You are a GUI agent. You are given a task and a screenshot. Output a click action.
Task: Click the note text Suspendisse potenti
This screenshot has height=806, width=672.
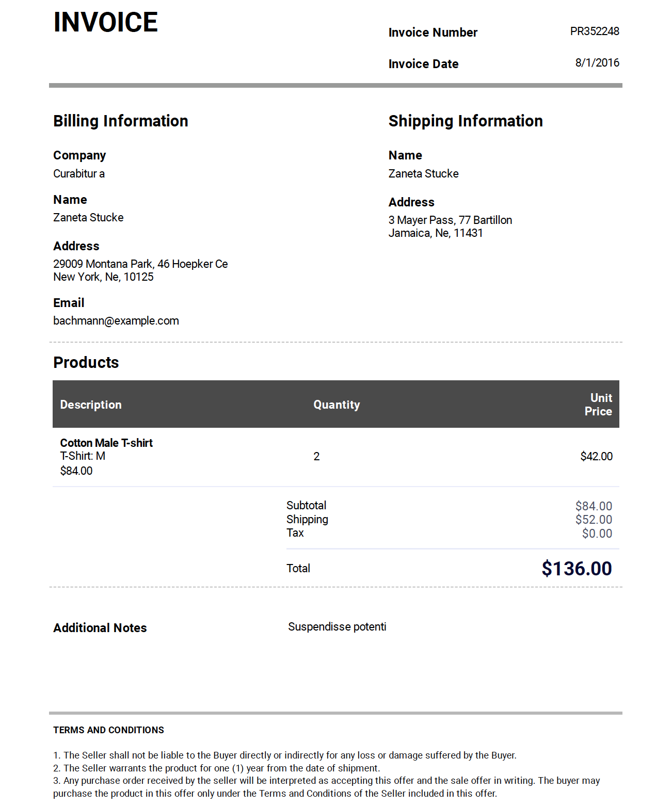coord(337,627)
